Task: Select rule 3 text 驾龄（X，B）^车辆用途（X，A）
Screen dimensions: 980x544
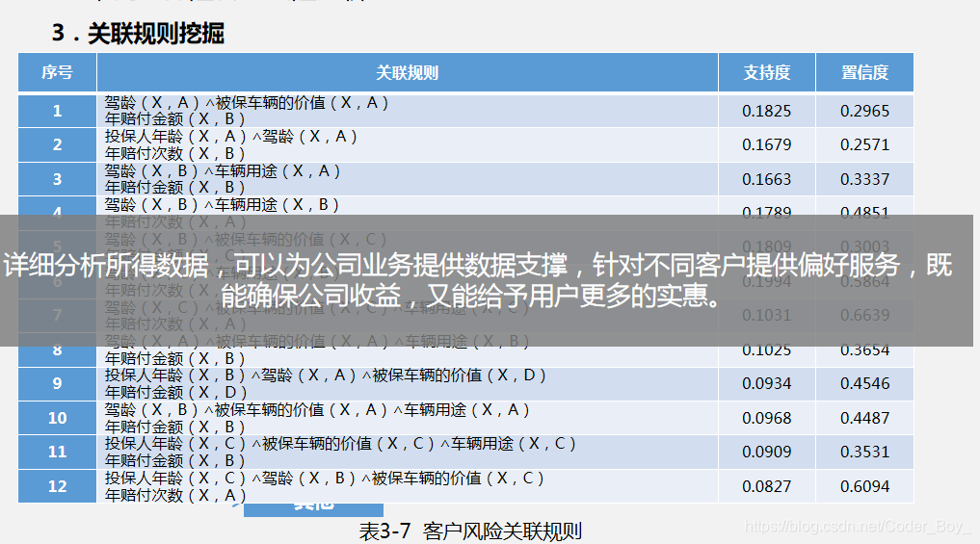Action: (x=223, y=170)
